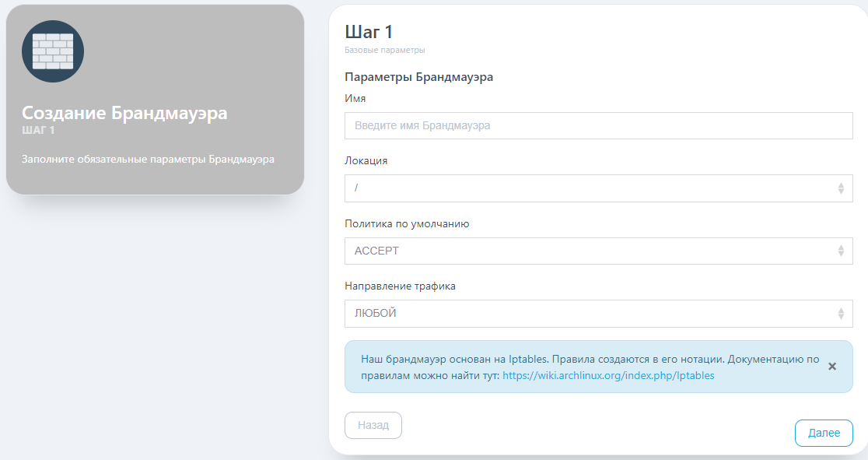Click the Шаг 1 heading

click(369, 32)
